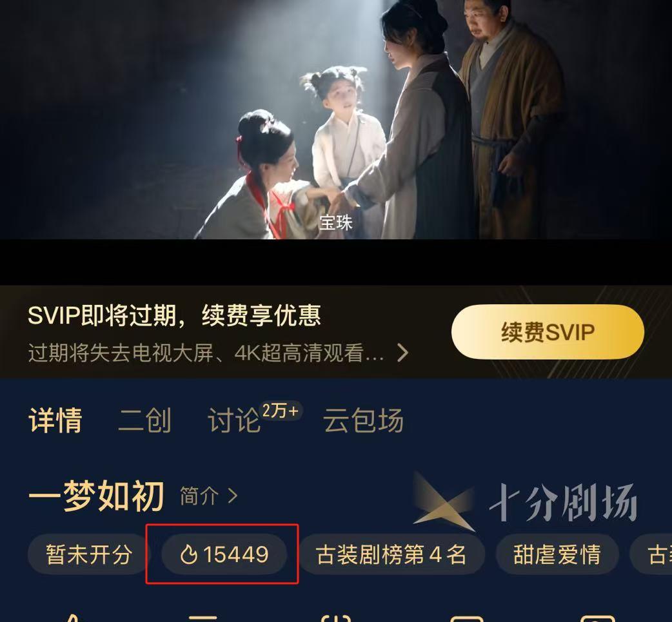The width and height of the screenshot is (672, 622).
Task: Switch to the 详情 tab
Action: tap(55, 420)
